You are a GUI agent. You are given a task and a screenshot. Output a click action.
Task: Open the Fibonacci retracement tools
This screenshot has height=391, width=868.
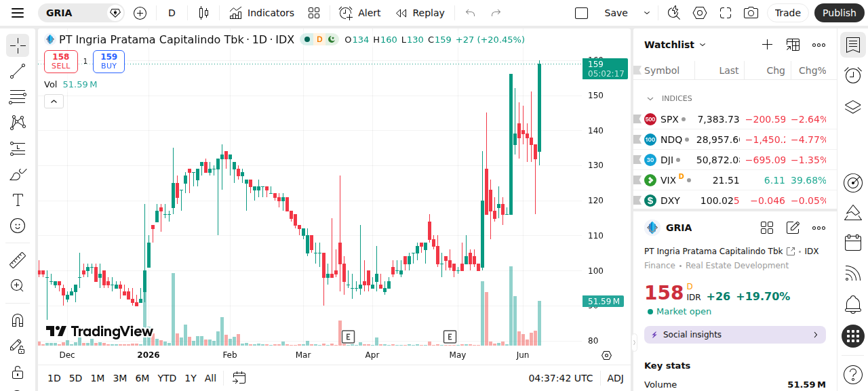(x=18, y=97)
